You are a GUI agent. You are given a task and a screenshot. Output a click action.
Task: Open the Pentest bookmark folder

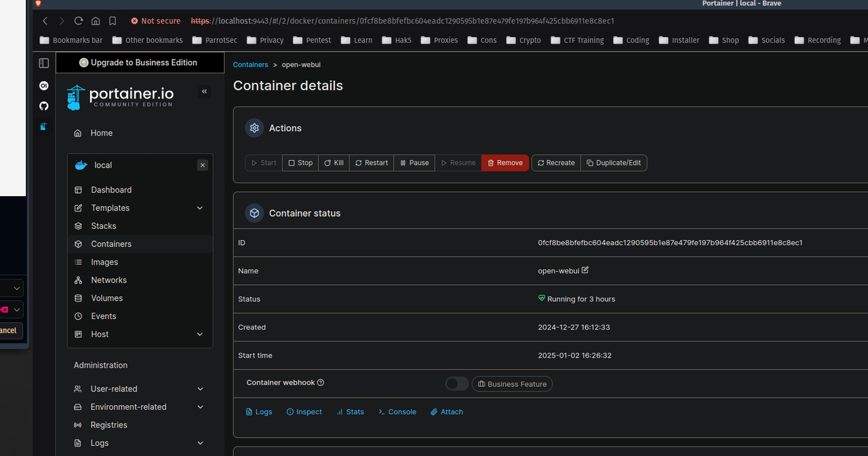(312, 40)
